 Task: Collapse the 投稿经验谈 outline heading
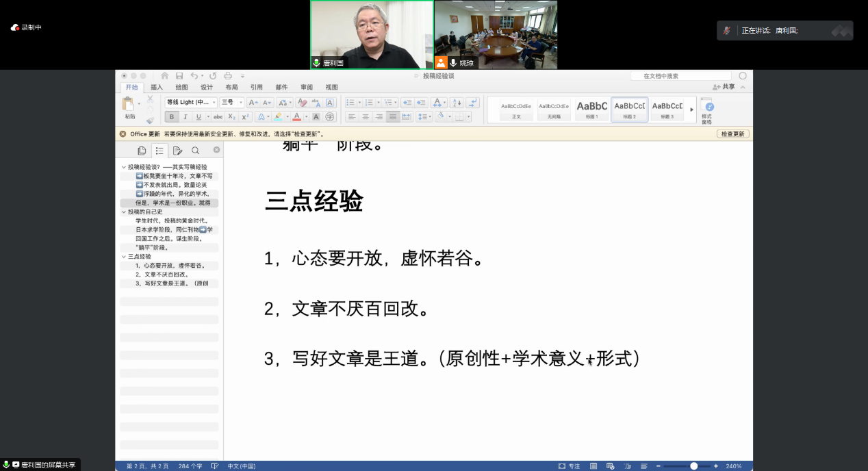[123, 167]
